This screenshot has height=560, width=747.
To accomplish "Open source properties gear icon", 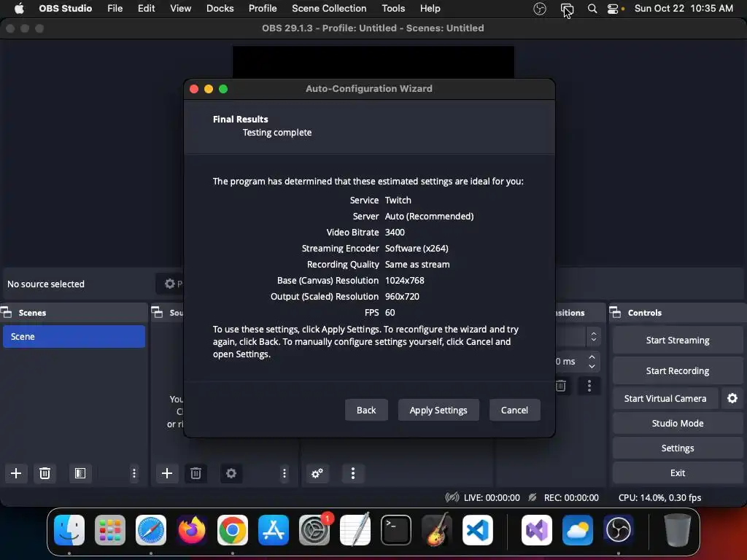I will (231, 472).
